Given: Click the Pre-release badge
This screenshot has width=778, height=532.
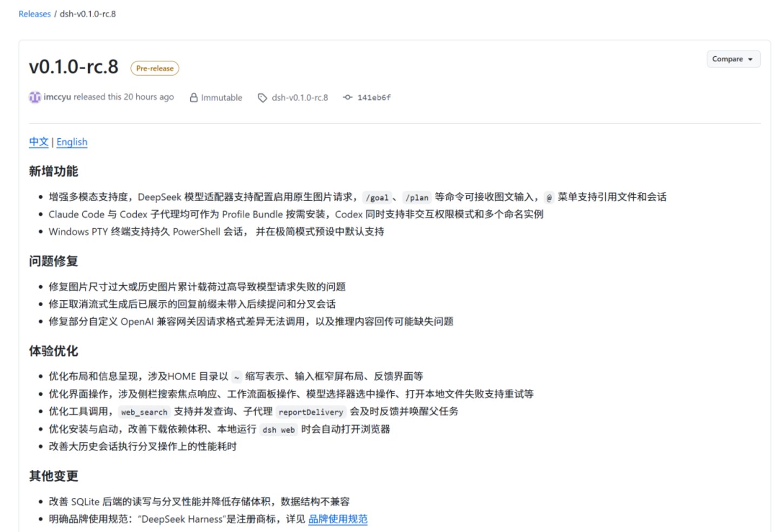Looking at the screenshot, I should (x=155, y=69).
